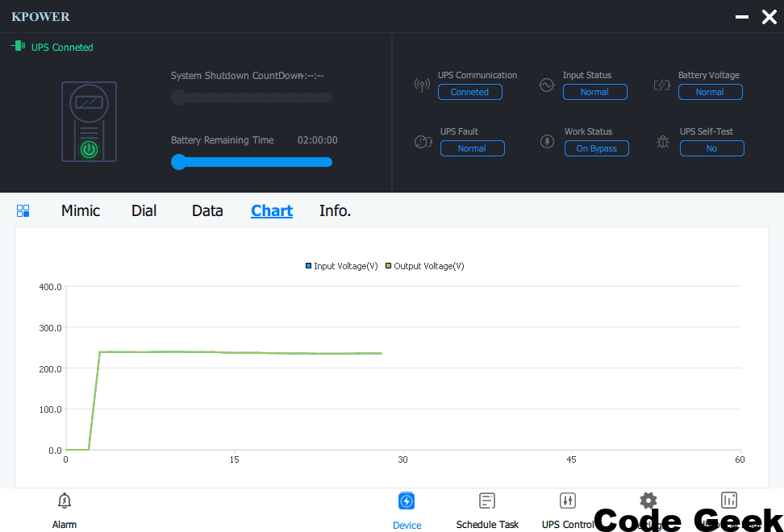Viewport: 784px width, 532px height.
Task: Switch to the Mimic tab
Action: click(x=81, y=211)
